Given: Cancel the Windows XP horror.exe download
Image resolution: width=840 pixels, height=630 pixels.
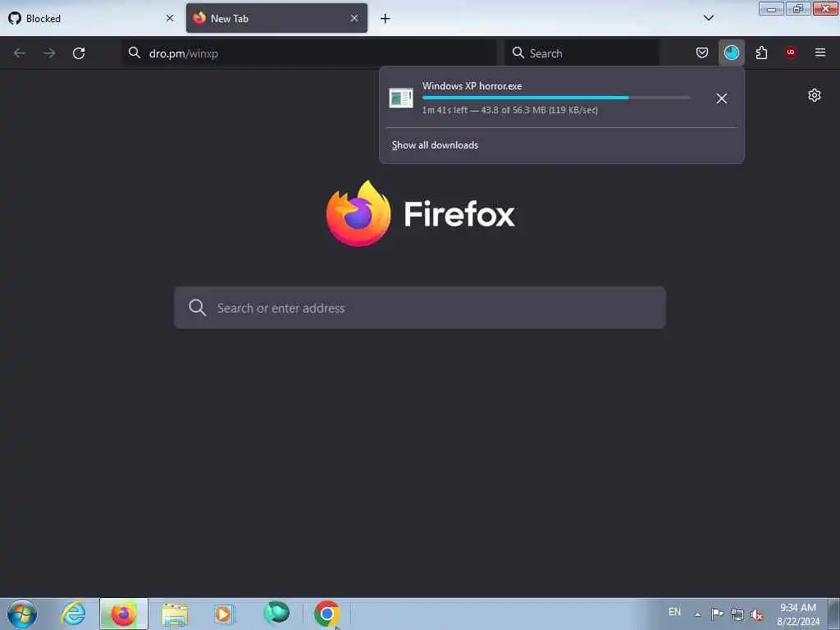Looking at the screenshot, I should click(722, 98).
